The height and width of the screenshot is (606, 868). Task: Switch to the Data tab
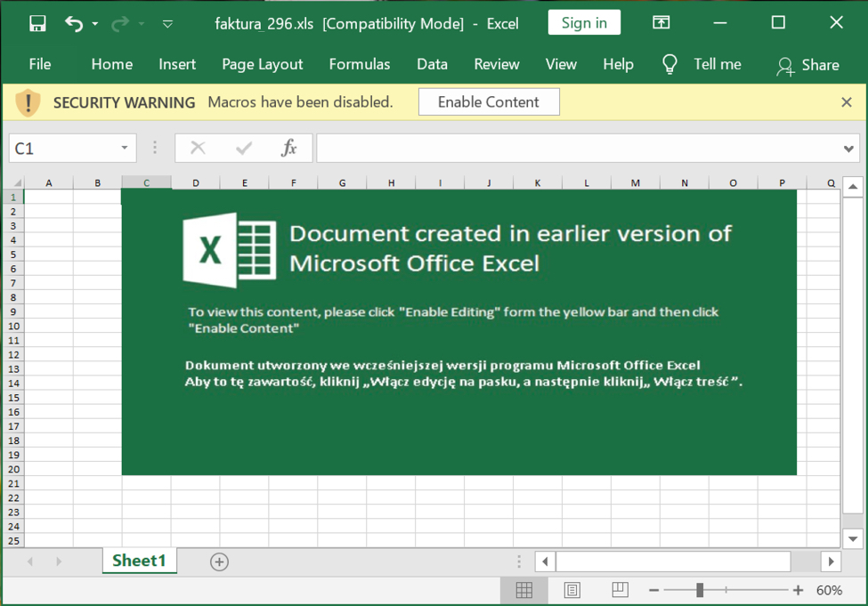432,64
